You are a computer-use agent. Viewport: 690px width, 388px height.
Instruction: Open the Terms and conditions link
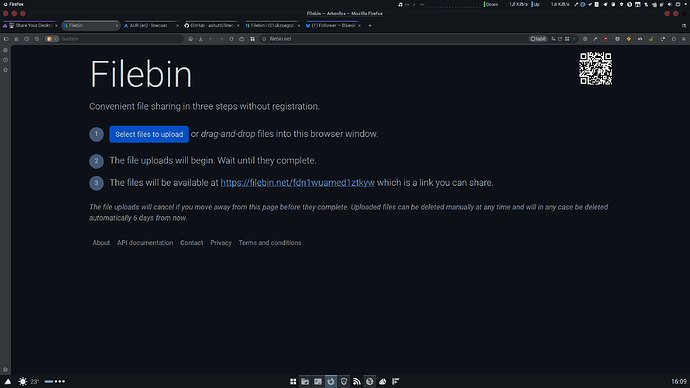click(270, 243)
